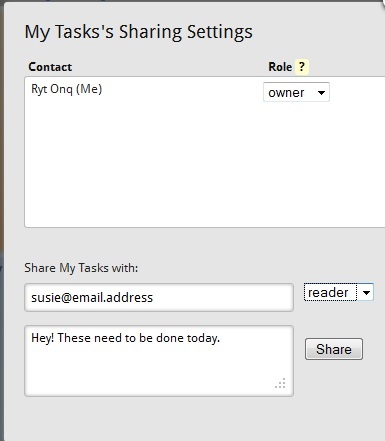Click the Share button

pos(334,349)
